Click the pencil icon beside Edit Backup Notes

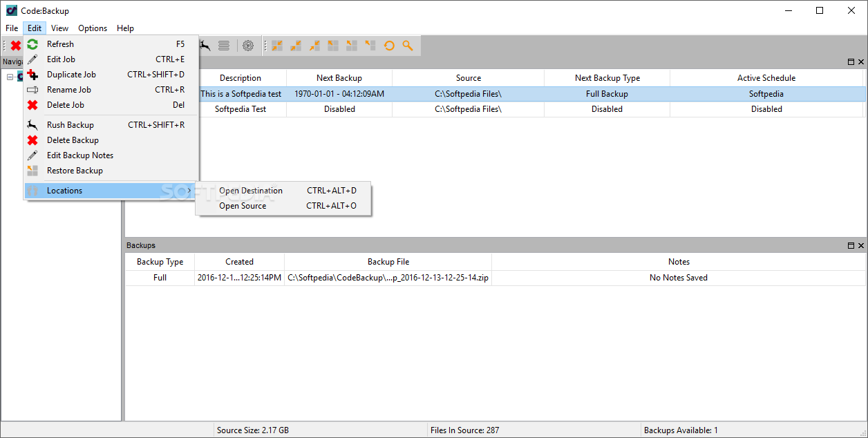click(32, 155)
